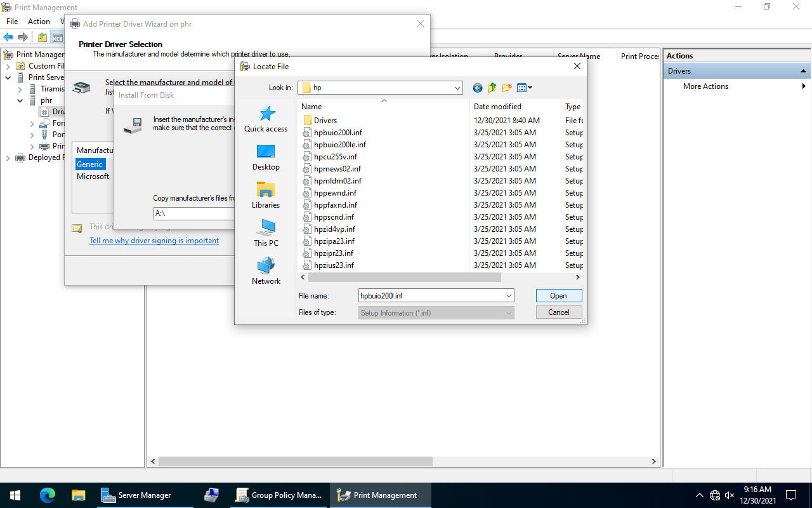The height and width of the screenshot is (508, 812).
Task: Go back to last folder visited
Action: 478,88
